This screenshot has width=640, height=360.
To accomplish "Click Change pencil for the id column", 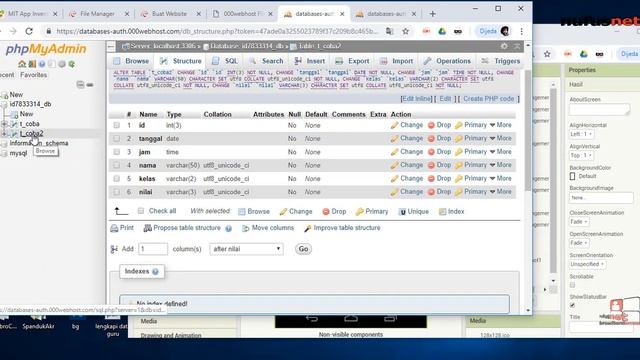I will 407,125.
